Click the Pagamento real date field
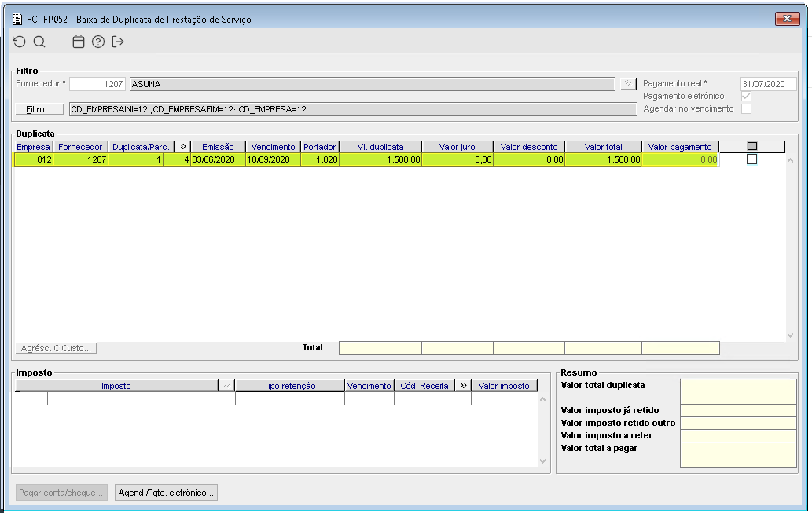The image size is (812, 513). 769,84
